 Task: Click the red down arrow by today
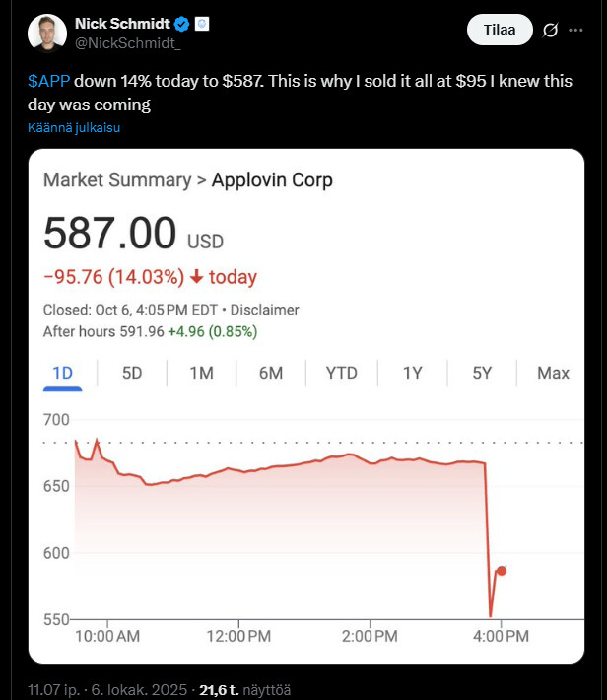197,278
